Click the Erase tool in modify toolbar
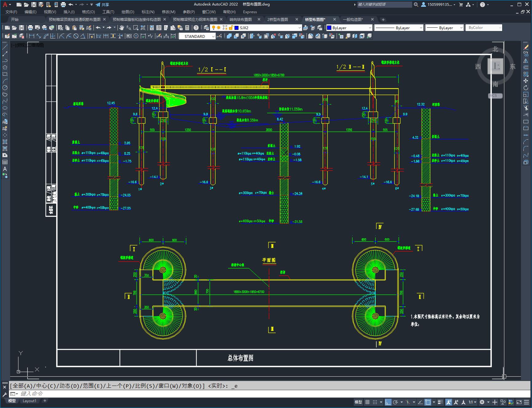This screenshot has width=532, height=408. (x=526, y=47)
